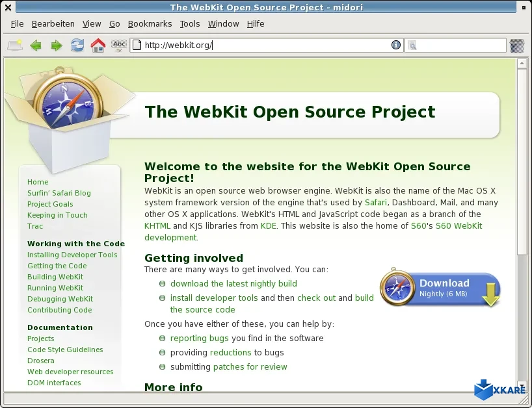Follow the KHTML link
The image size is (532, 408).
[157, 225]
